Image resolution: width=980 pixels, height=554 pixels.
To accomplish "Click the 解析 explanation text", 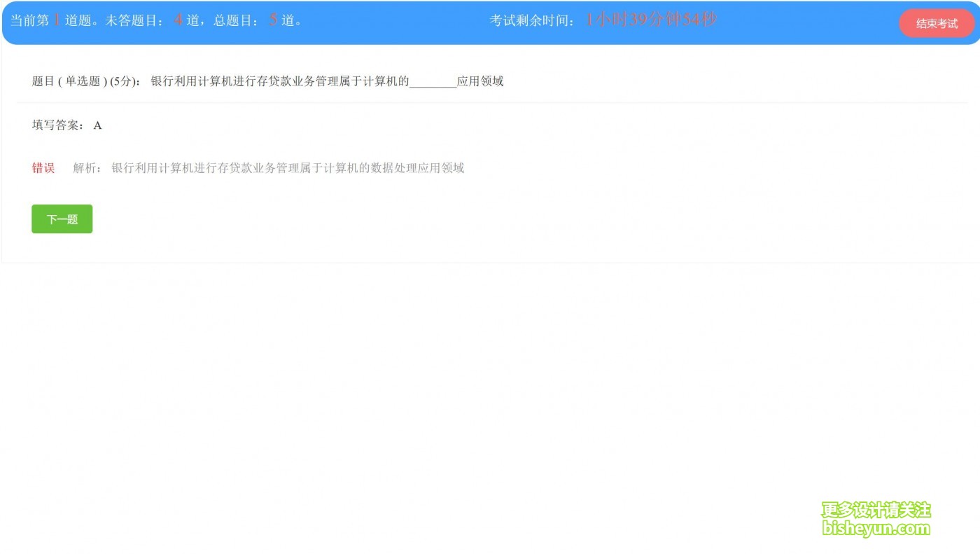I will click(269, 168).
